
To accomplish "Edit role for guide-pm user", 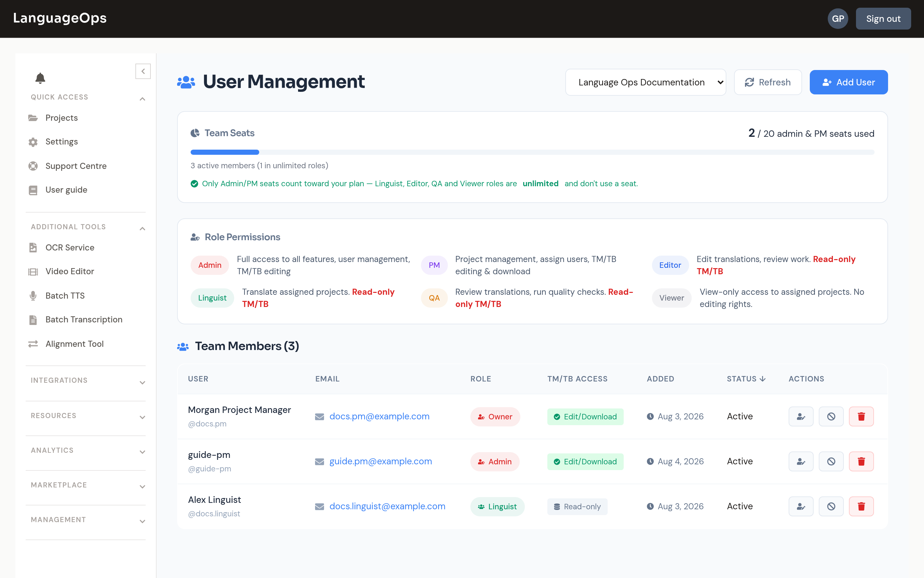I will 801,461.
